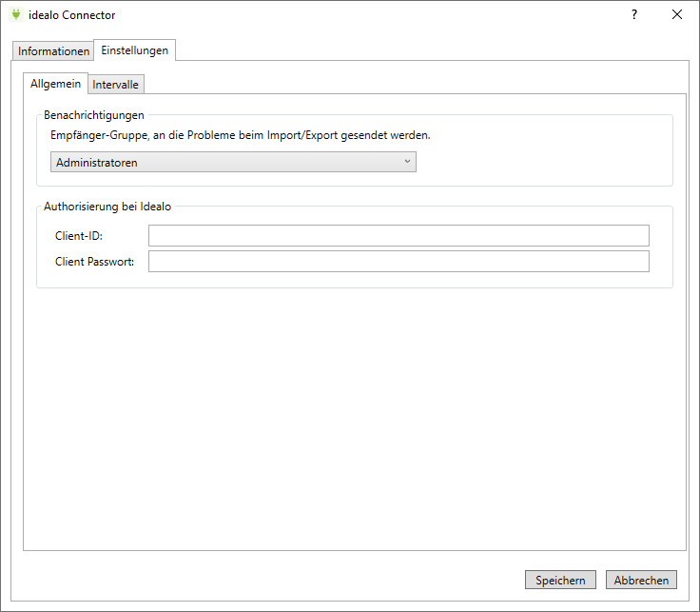Save settings with the Speichern button
Screen dimensions: 700x612
pos(560,581)
